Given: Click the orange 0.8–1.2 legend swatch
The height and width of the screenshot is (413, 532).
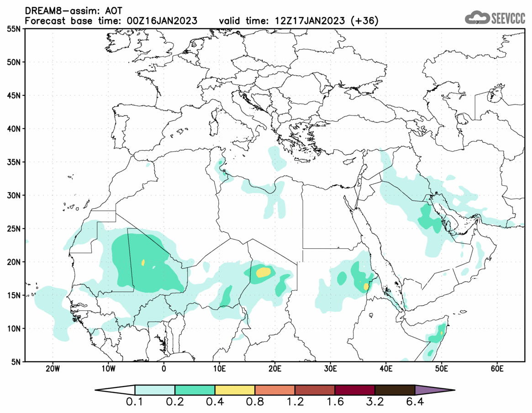Looking at the screenshot, I should click(275, 390).
